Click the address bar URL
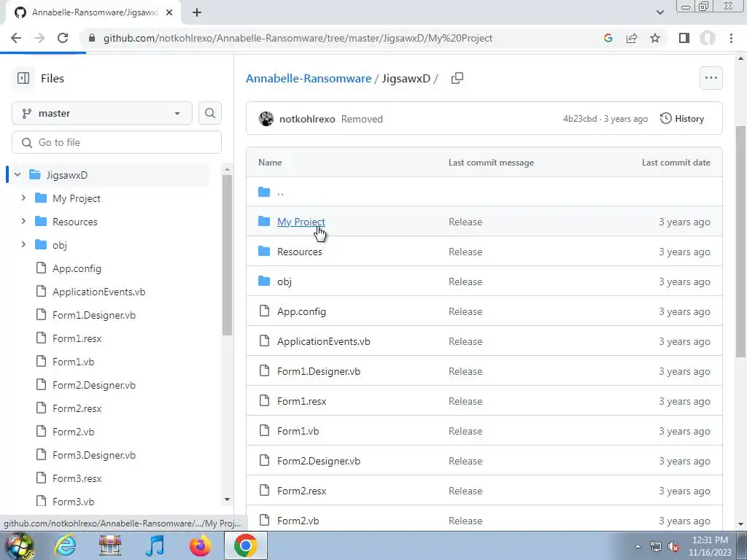The width and height of the screenshot is (747, 560). [298, 38]
